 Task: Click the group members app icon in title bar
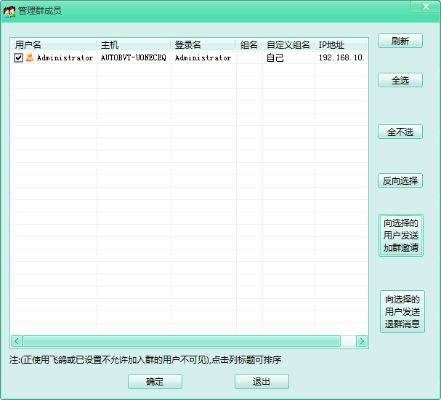click(9, 11)
